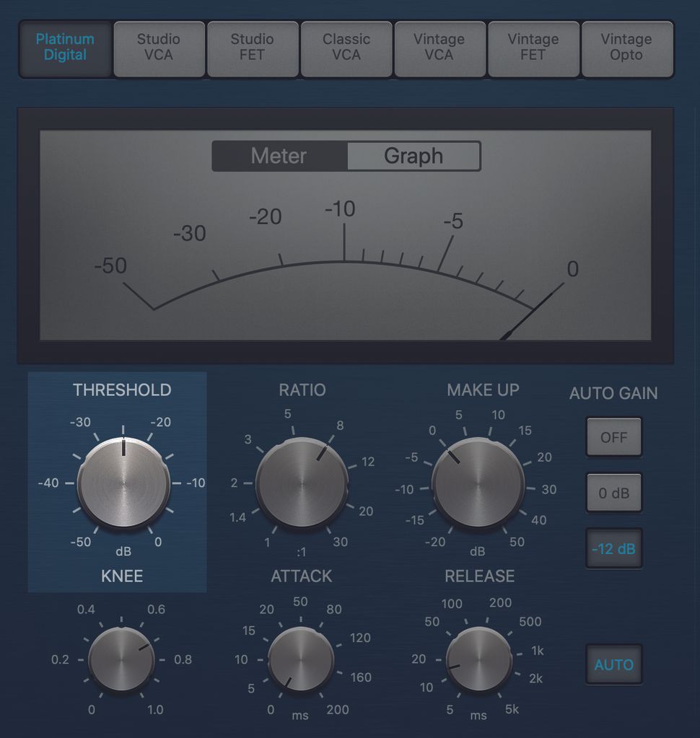Enable the AUTO release mode
Viewport: 700px width, 738px height.
point(613,664)
